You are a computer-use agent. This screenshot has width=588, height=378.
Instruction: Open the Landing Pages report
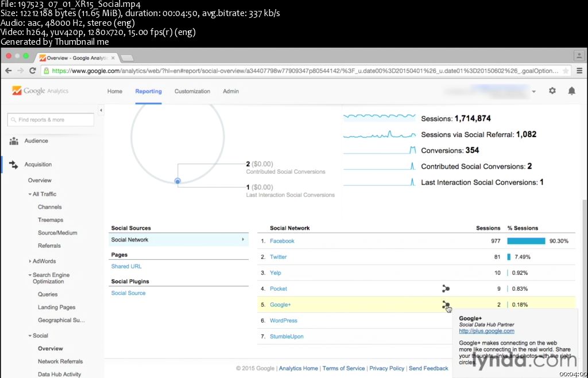[56, 307]
